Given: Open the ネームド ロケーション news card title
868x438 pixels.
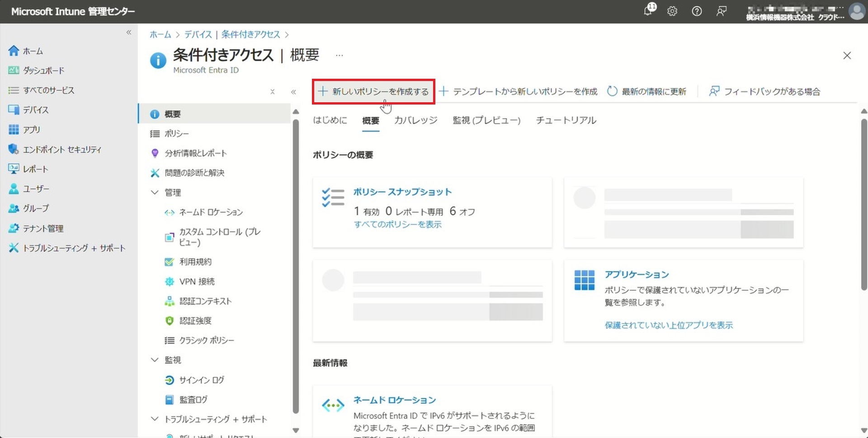Looking at the screenshot, I should point(395,400).
